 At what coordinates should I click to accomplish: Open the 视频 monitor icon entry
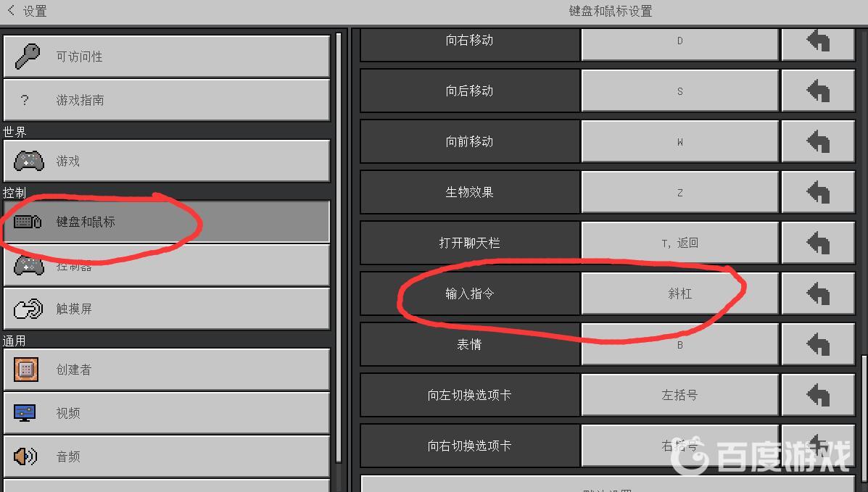tap(167, 413)
